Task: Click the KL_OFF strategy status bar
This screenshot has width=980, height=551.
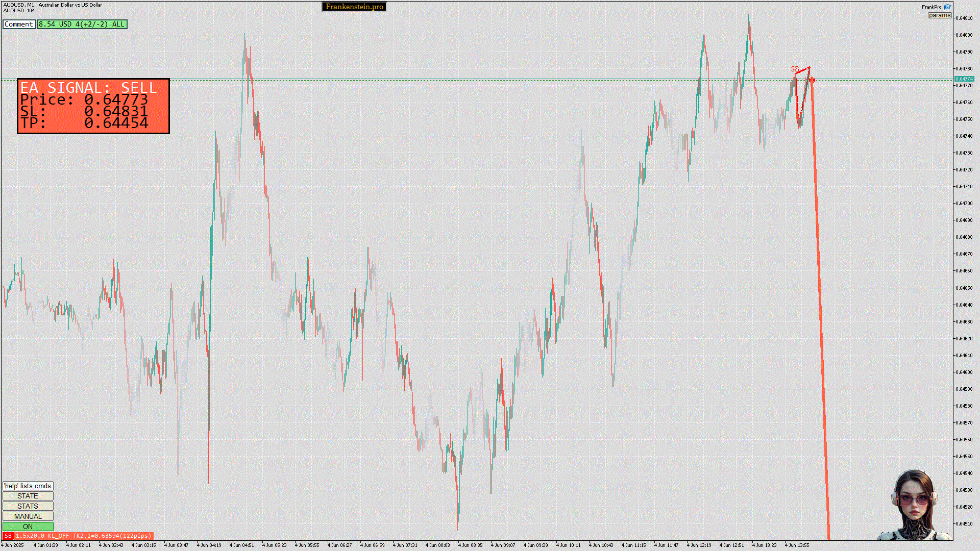Action: click(x=83, y=536)
